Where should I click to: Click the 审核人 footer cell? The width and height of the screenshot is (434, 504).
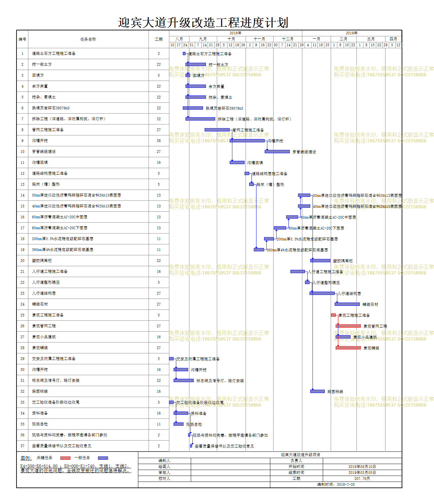tap(164, 473)
